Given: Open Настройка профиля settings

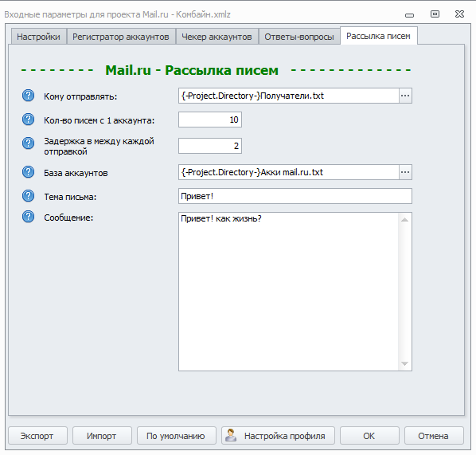Looking at the screenshot, I should point(278,436).
